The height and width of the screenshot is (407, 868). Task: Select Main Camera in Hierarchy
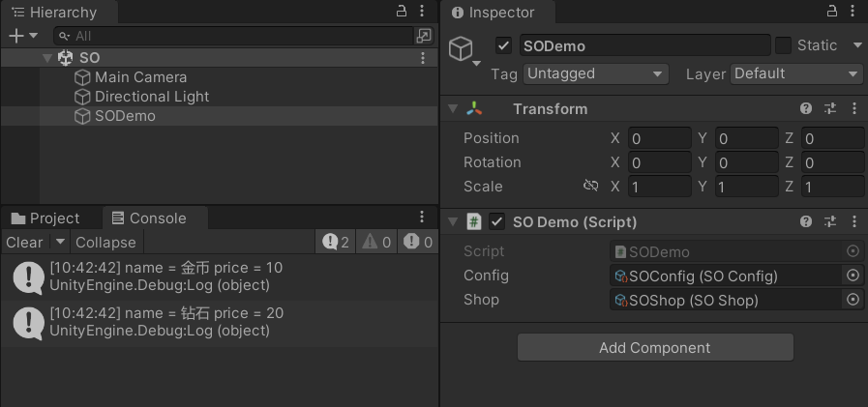(x=140, y=77)
